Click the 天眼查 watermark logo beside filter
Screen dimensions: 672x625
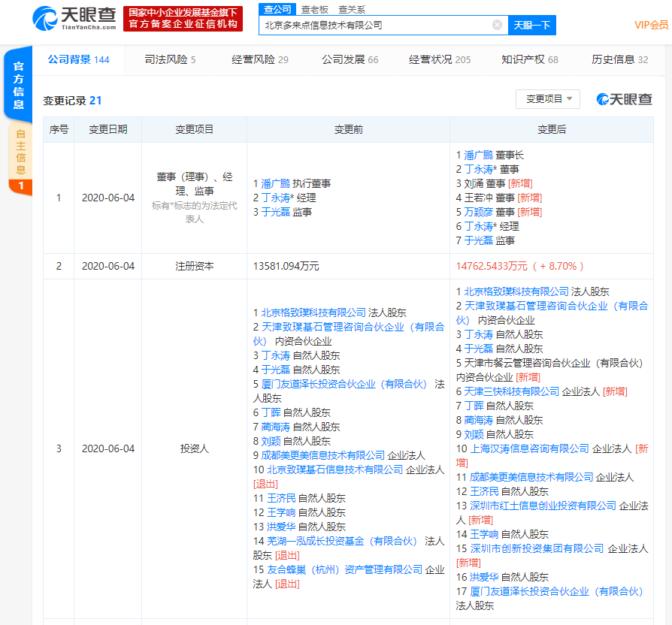click(x=624, y=99)
